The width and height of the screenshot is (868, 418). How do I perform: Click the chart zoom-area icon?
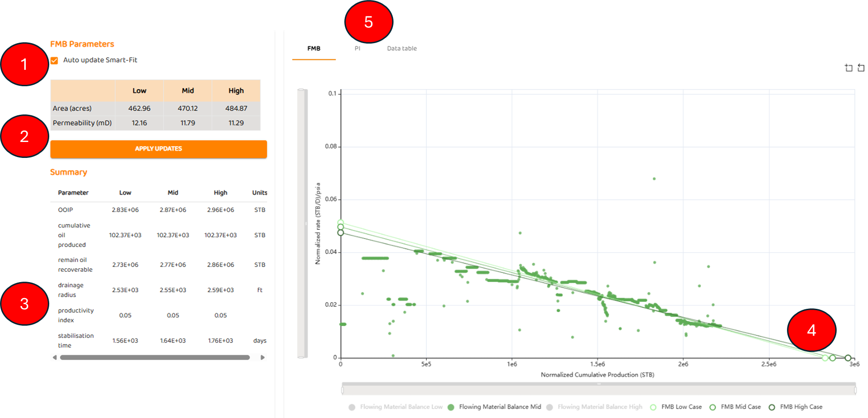coord(848,68)
